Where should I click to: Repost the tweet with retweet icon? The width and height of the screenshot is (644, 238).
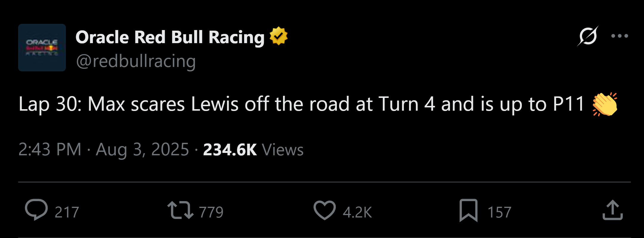click(x=181, y=210)
